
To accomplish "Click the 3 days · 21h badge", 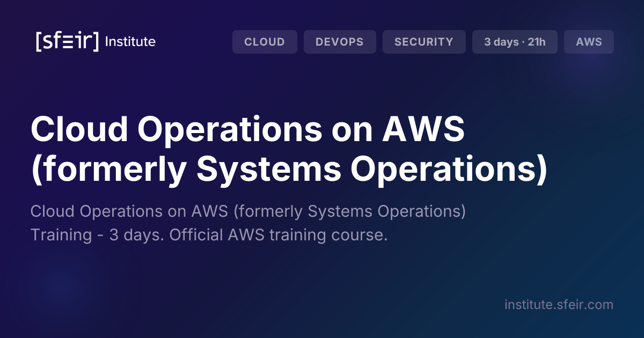I will point(515,42).
